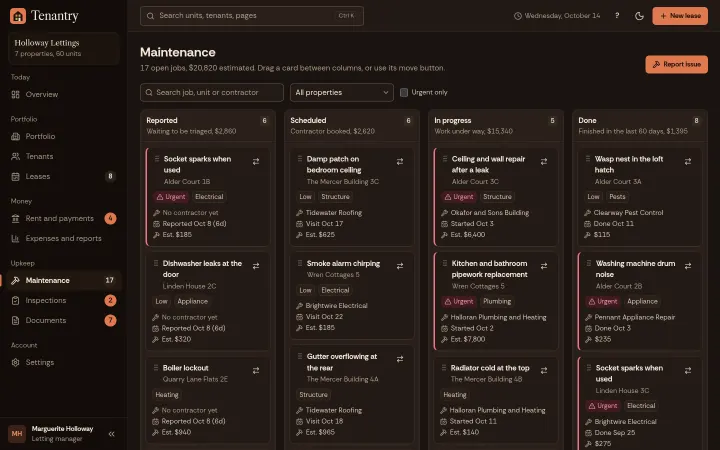Click the Pests tag on Wasp nest card
Screen dimensions: 720x450
617,197
